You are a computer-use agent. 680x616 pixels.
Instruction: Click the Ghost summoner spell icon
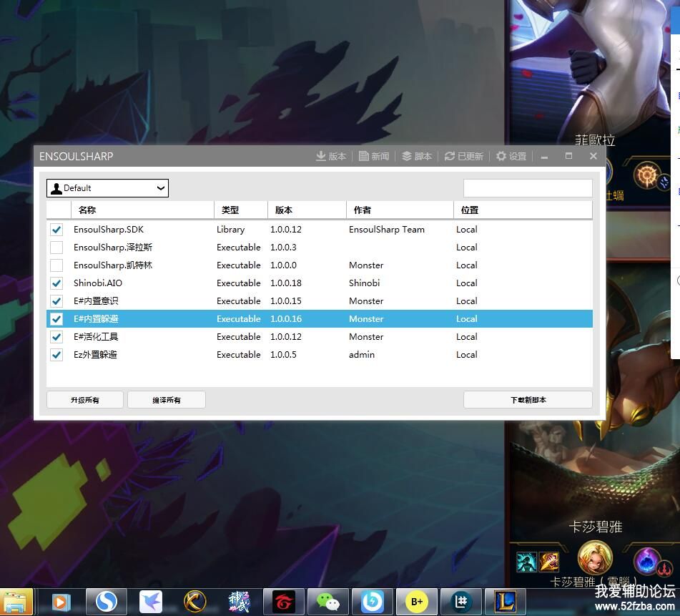coord(527,562)
